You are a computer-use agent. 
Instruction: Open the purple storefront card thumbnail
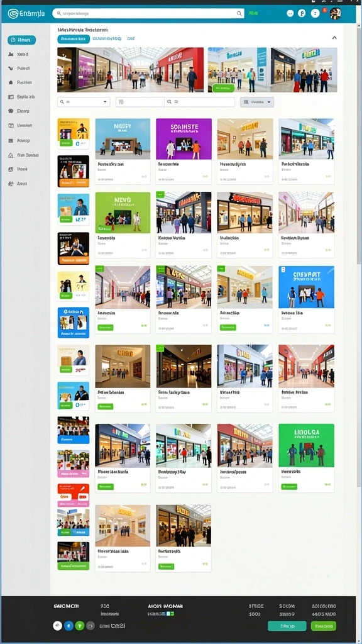click(x=184, y=139)
